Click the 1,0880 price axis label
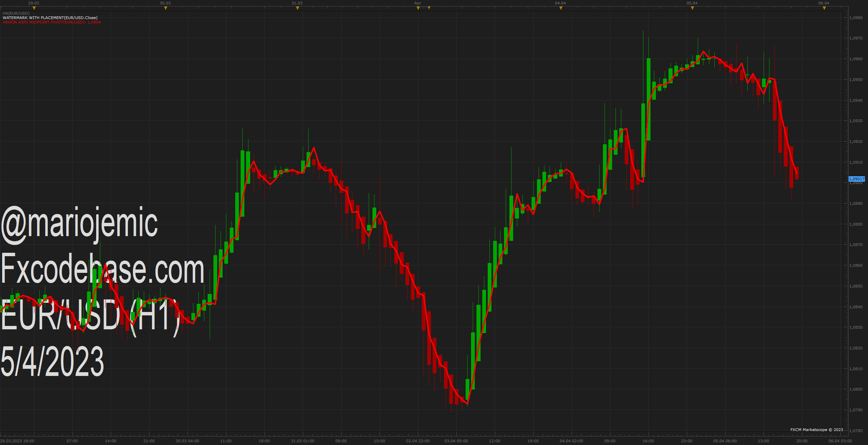The height and width of the screenshot is (445, 868). [856, 224]
